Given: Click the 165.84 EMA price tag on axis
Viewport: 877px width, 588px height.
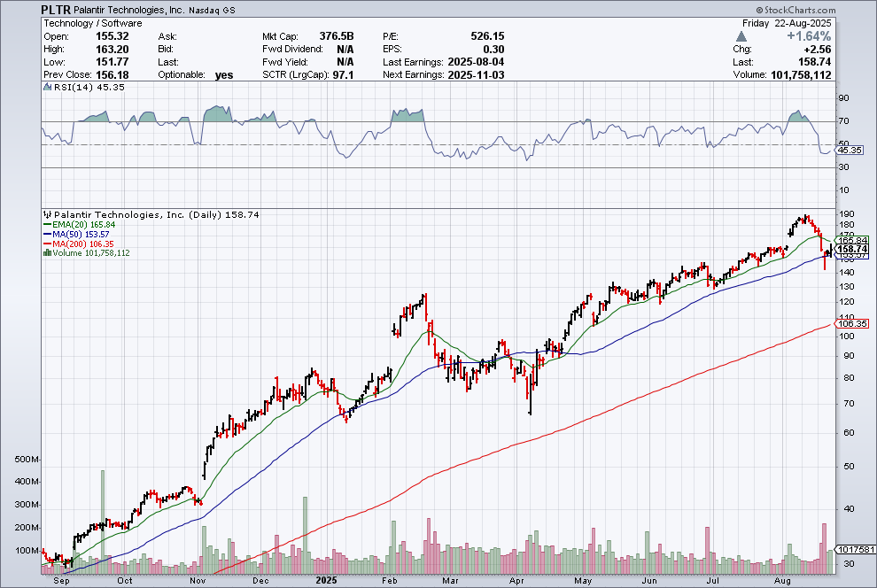Looking at the screenshot, I should 853,240.
